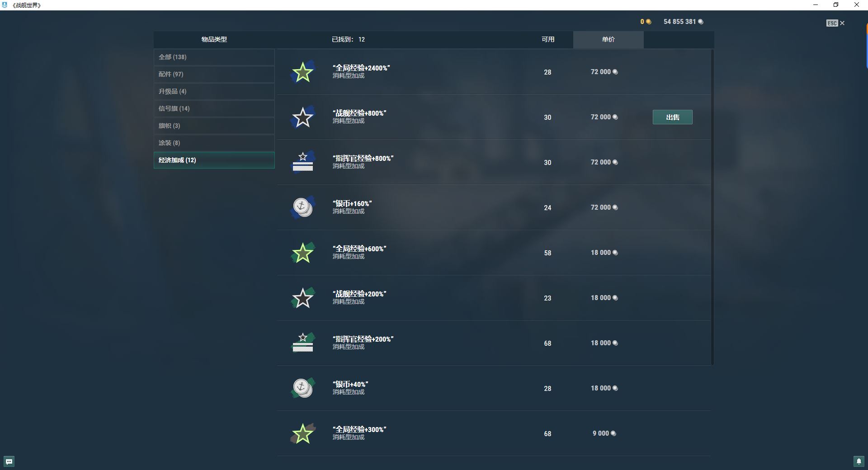Click the 战舰经验+800% white star icon

pyautogui.click(x=302, y=117)
